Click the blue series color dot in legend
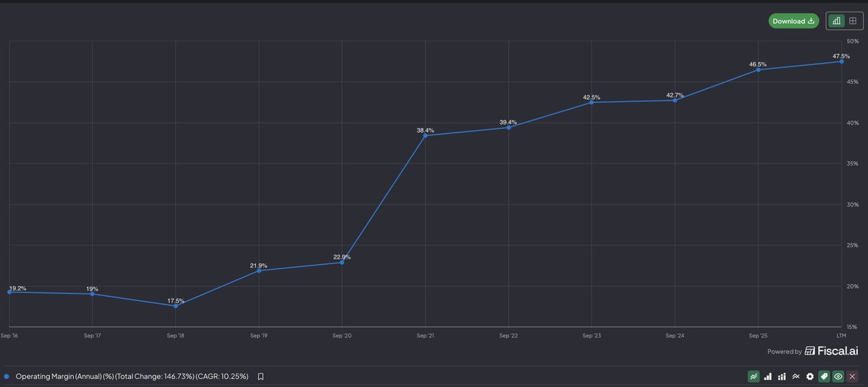 7,376
